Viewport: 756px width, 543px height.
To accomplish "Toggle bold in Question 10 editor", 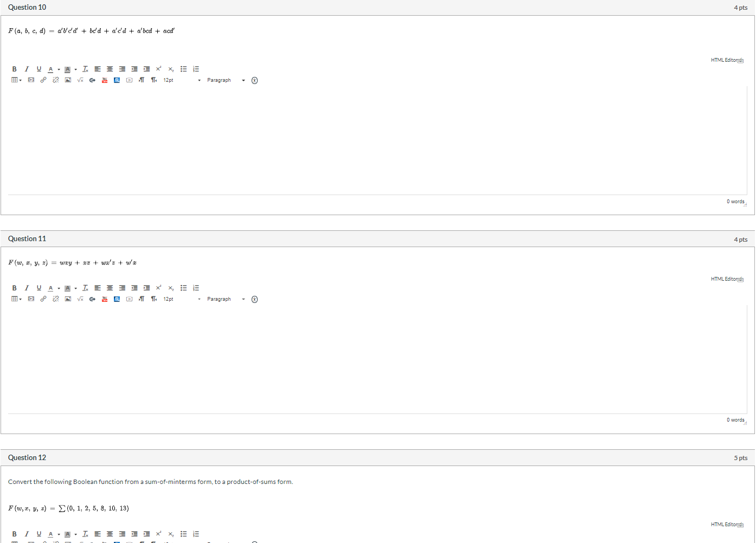I will [14, 69].
